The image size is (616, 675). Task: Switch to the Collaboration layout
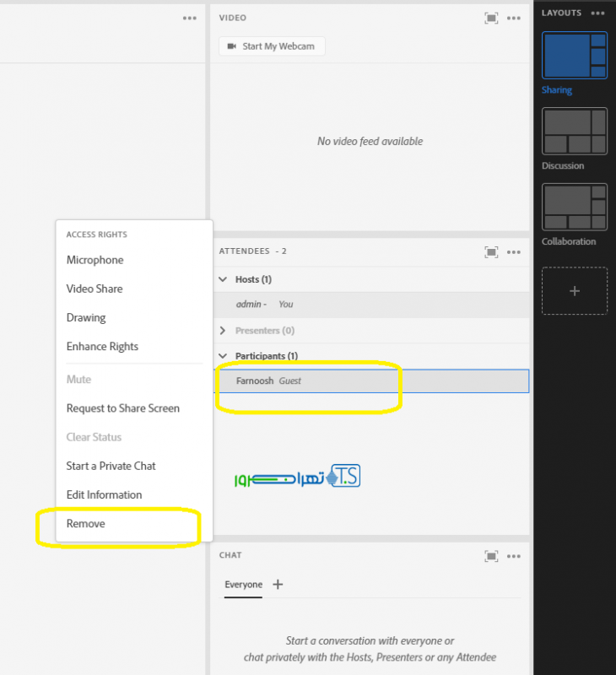pos(575,207)
